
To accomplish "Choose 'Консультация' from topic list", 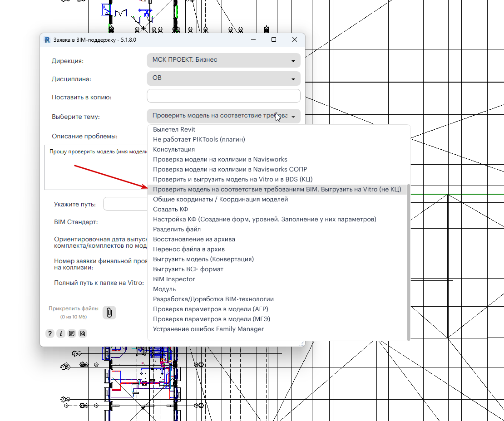I will 174,149.
